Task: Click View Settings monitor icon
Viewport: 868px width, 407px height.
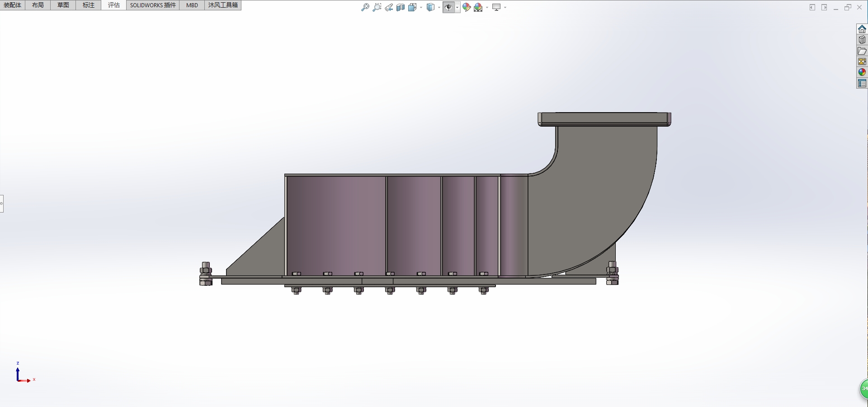Action: pyautogui.click(x=496, y=7)
